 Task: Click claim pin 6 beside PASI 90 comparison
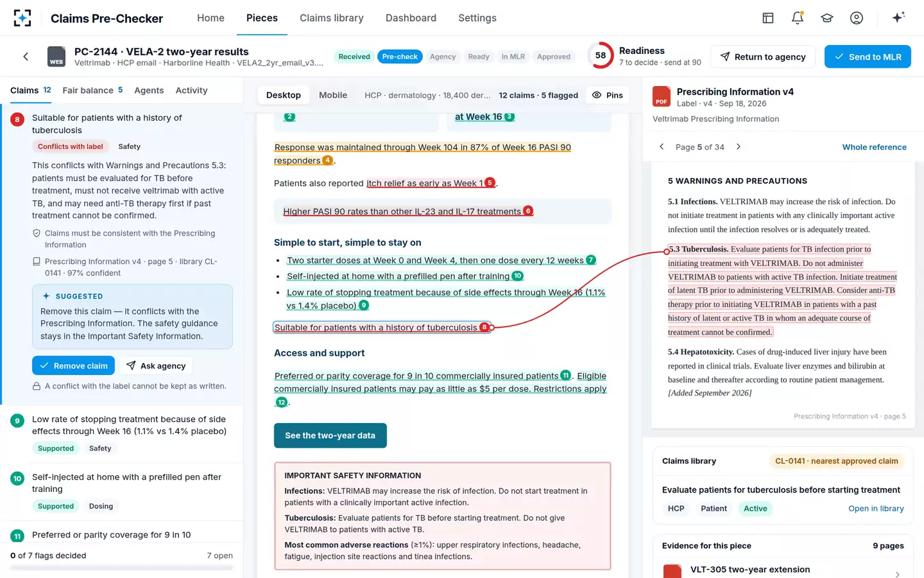528,211
